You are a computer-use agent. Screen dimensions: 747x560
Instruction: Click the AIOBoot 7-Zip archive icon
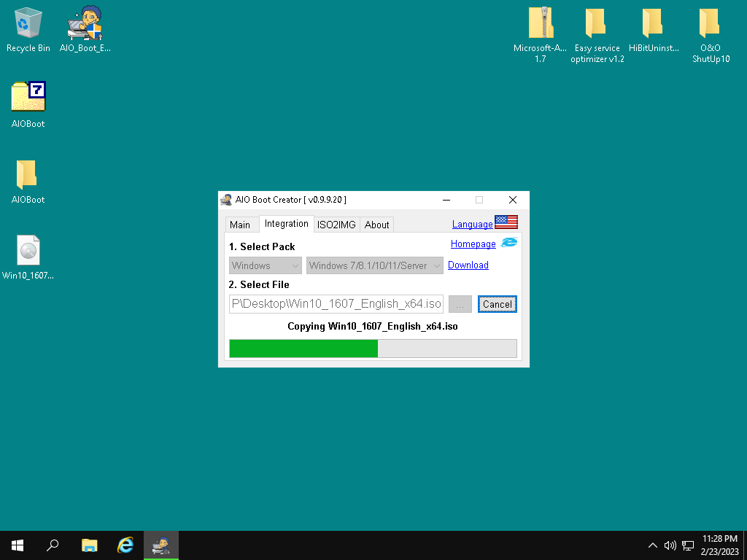pos(28,98)
